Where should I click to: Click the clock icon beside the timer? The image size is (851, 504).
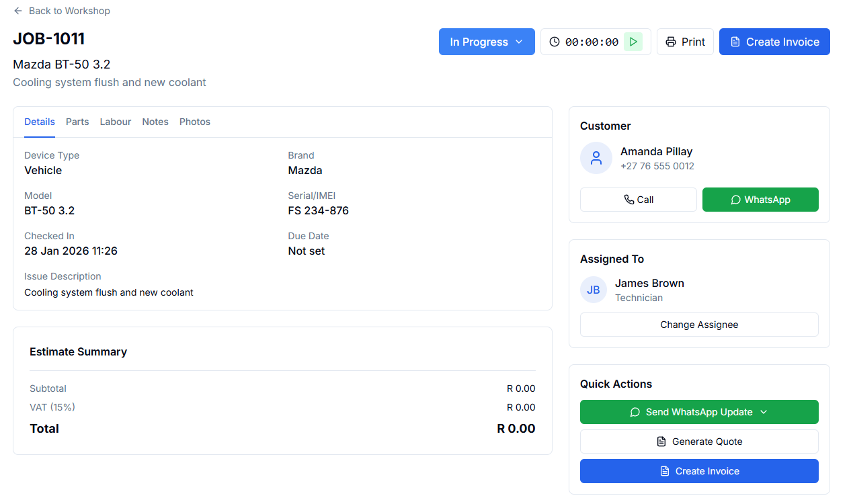[554, 42]
